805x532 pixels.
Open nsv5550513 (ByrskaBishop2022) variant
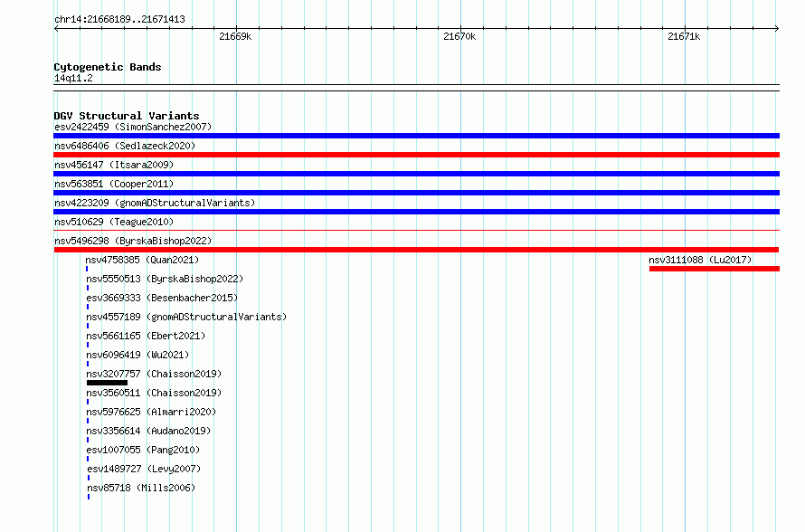165,279
